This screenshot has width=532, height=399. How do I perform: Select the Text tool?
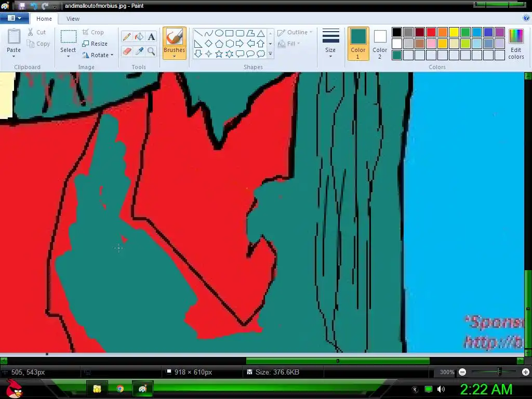coord(151,37)
